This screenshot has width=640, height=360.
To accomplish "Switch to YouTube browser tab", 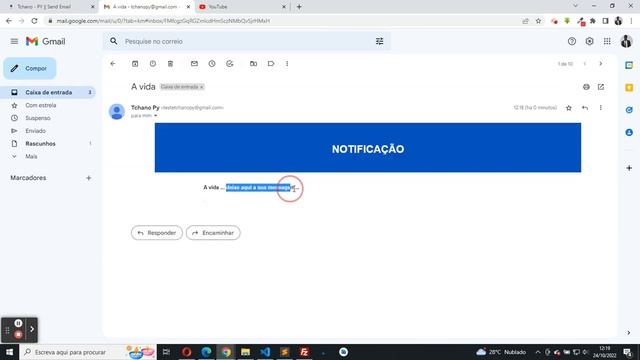I will 242,7.
